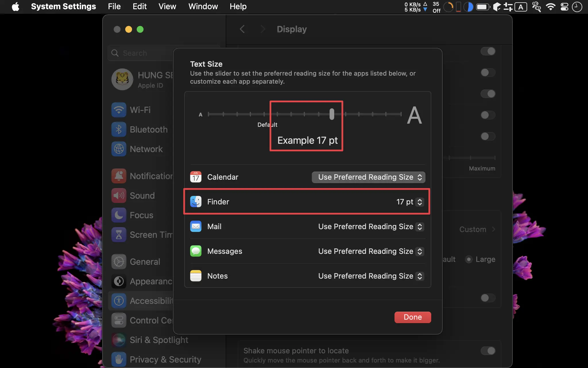588x368 pixels.
Task: Expand the Custom pointer option chevron
Action: [494, 229]
